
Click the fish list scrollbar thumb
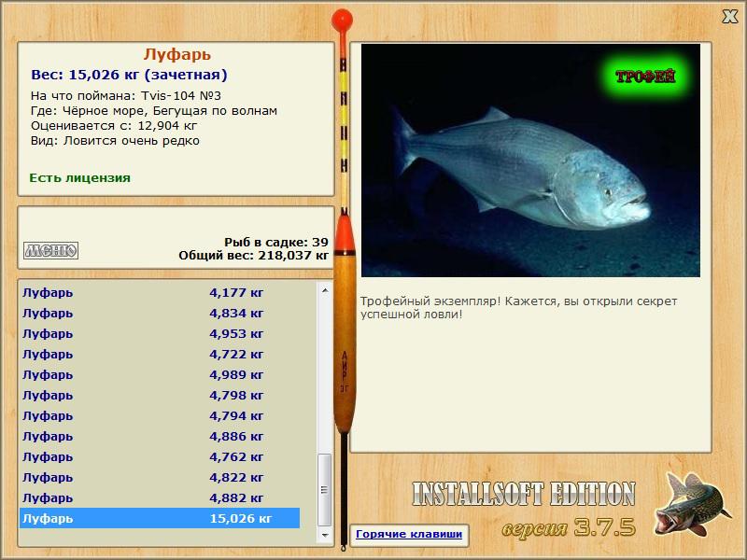point(325,489)
